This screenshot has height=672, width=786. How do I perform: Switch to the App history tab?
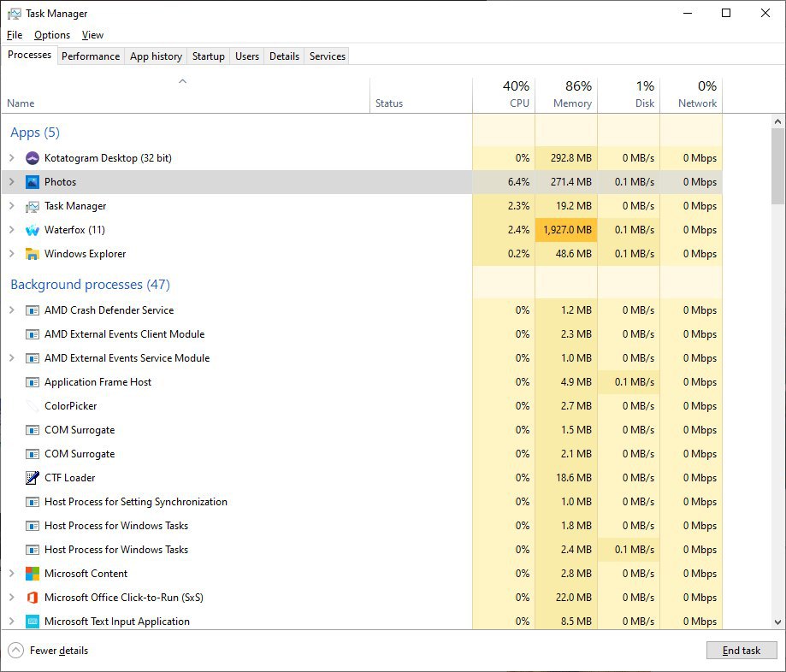tap(156, 56)
